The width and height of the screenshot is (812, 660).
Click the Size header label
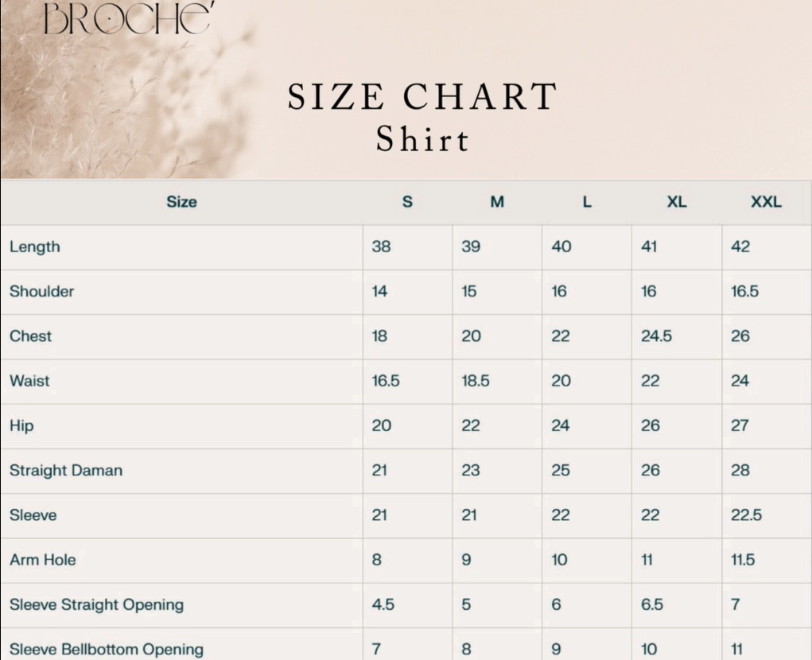pyautogui.click(x=181, y=202)
